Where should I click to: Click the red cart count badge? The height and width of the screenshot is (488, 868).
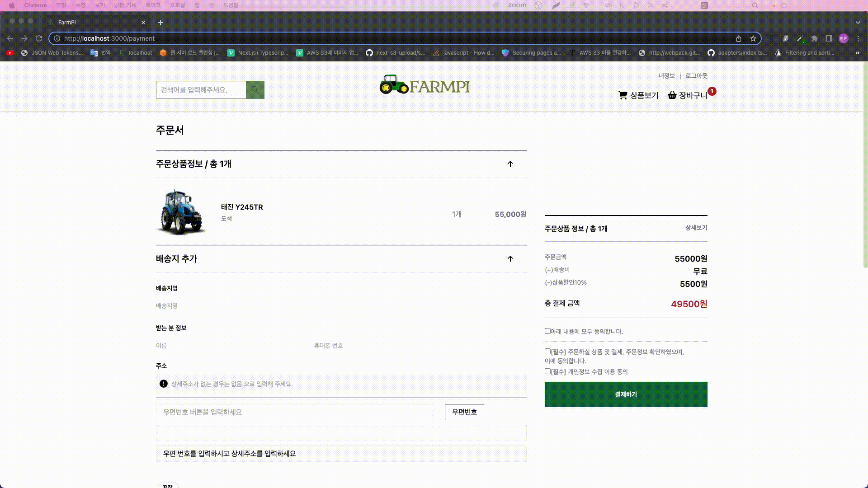tap(712, 91)
